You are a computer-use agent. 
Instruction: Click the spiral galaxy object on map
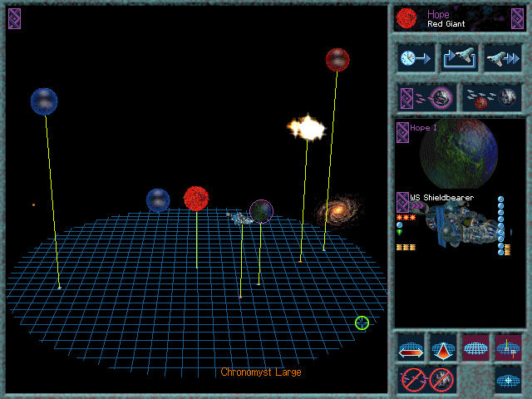[x=338, y=210]
